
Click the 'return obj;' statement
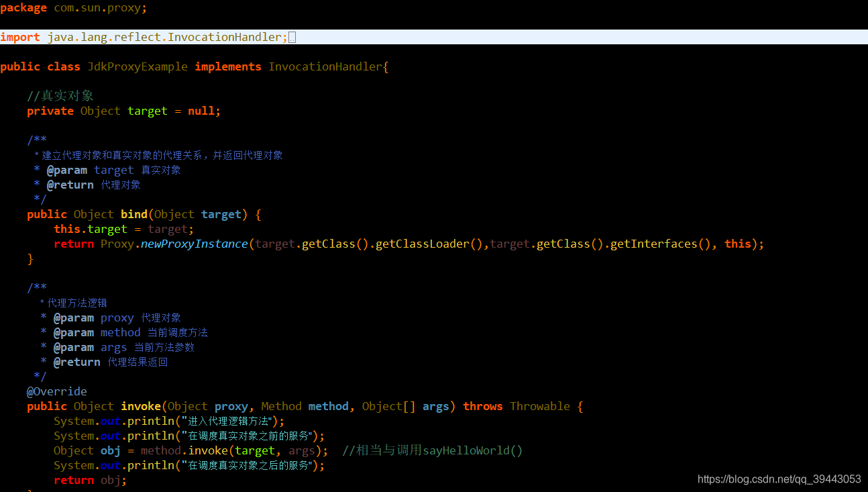[x=91, y=480]
